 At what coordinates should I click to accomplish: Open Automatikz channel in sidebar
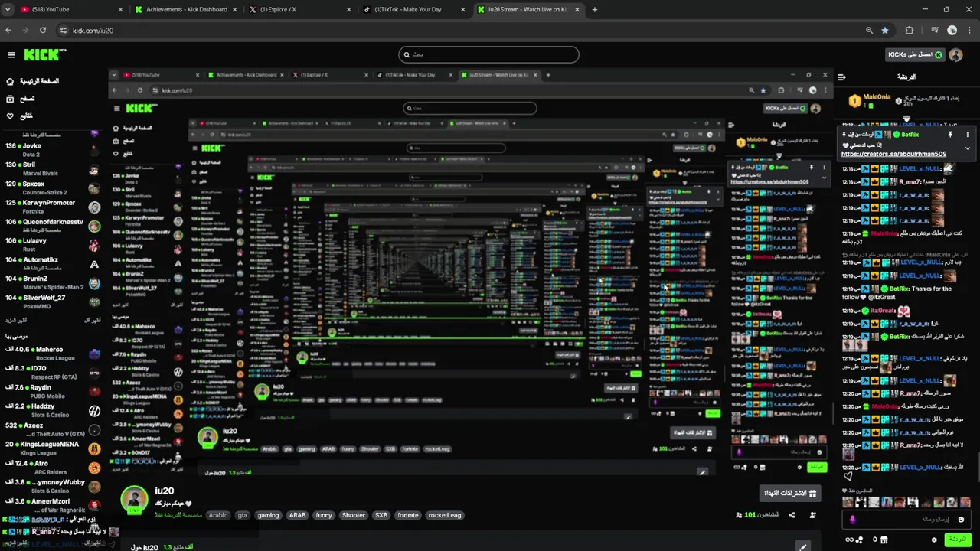(54, 263)
